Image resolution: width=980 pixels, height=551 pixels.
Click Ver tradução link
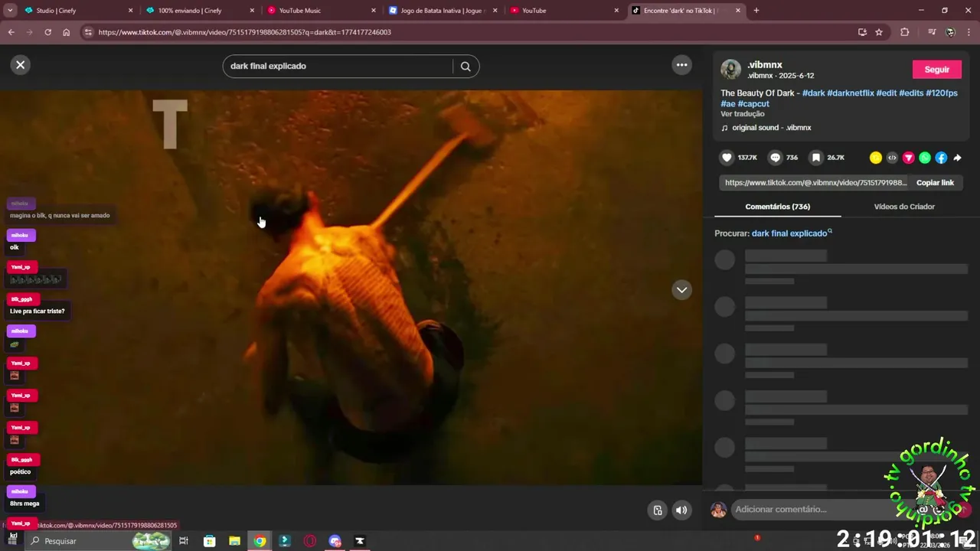click(x=743, y=114)
